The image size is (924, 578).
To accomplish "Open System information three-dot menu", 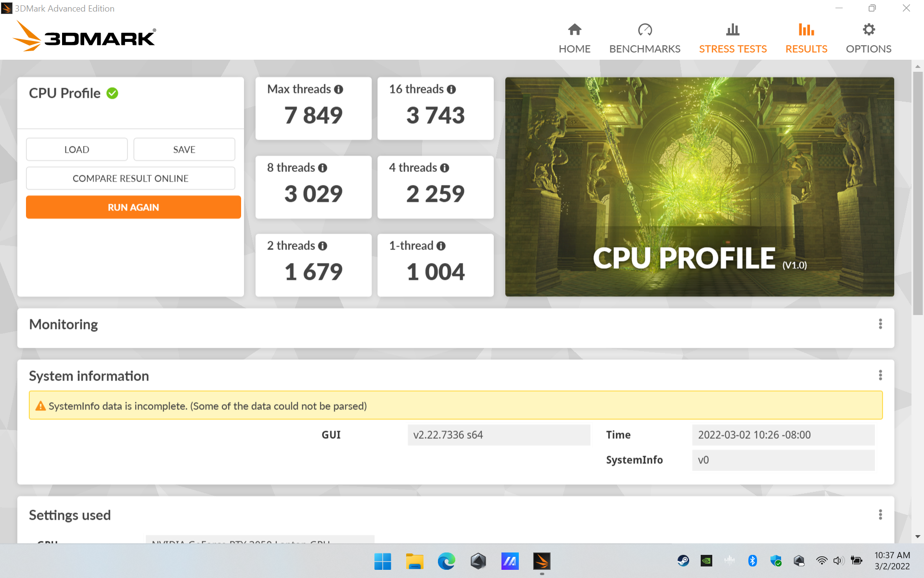I will click(880, 375).
